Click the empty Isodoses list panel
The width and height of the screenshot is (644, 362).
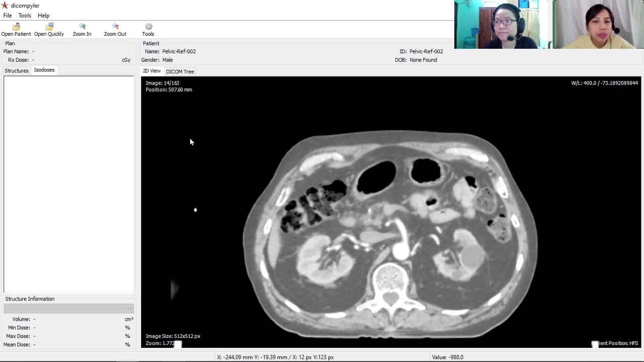[69, 184]
